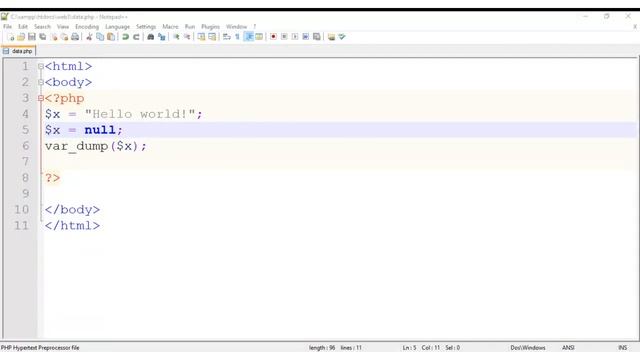Save the file with the floppy icon
This screenshot has width=640, height=360.
(32, 37)
